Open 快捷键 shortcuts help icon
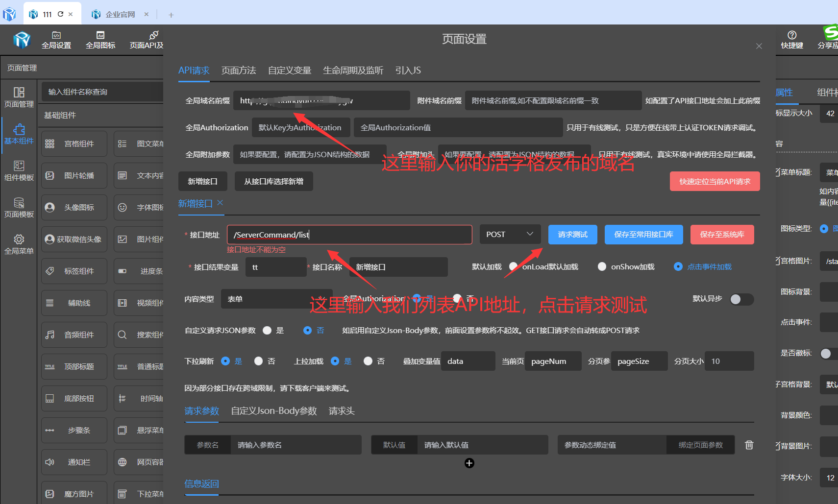Image resolution: width=838 pixels, height=504 pixels. coord(792,40)
